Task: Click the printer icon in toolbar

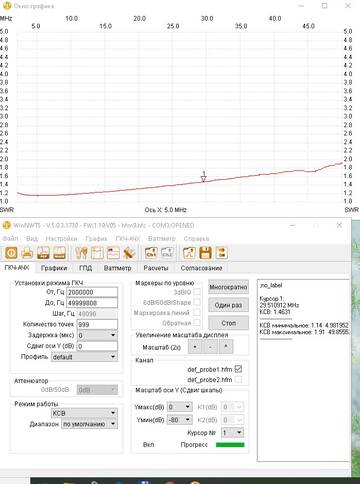Action: tap(27, 253)
